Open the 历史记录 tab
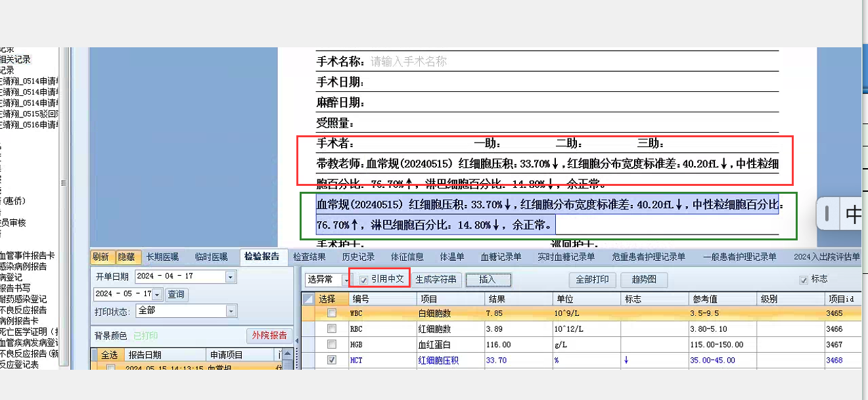 click(x=358, y=257)
